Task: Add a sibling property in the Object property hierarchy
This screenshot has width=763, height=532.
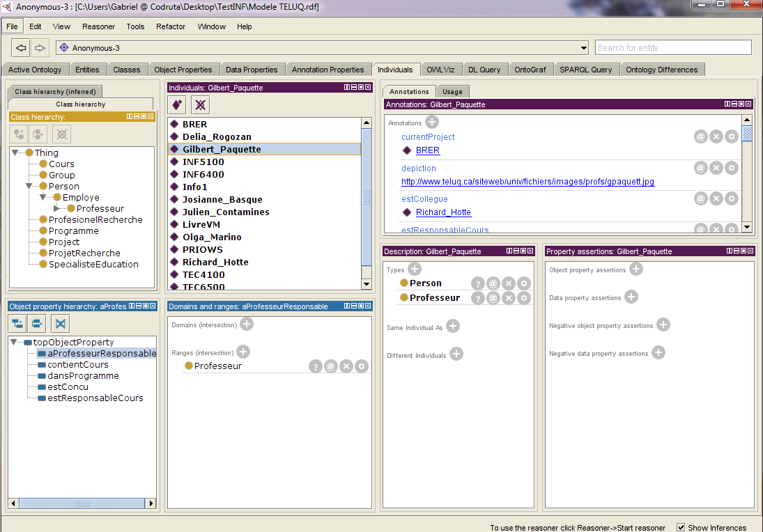Action: [37, 323]
